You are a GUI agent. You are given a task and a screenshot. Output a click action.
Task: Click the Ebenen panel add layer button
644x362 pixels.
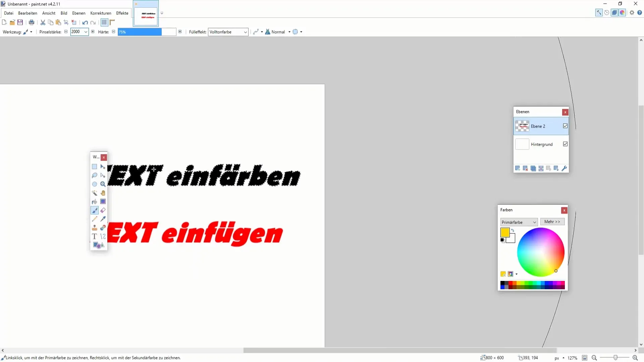(518, 168)
